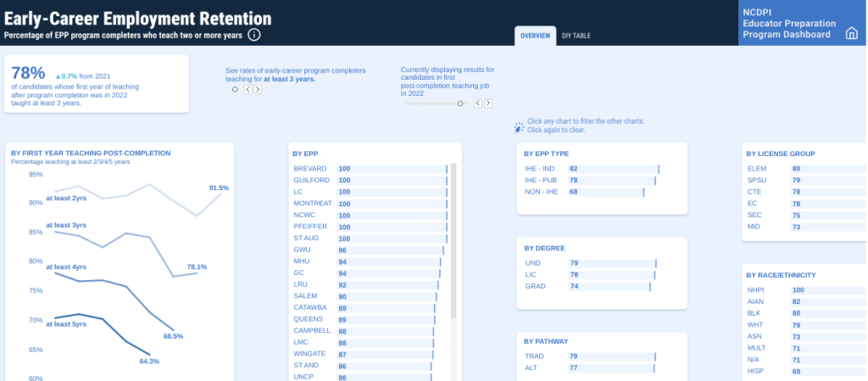The image size is (868, 381).
Task: Click the cursor-click icon above the EPP type chart
Action: (519, 127)
